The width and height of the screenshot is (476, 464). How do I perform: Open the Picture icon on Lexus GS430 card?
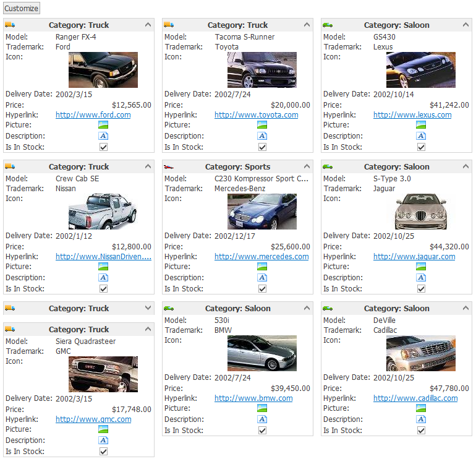click(421, 125)
